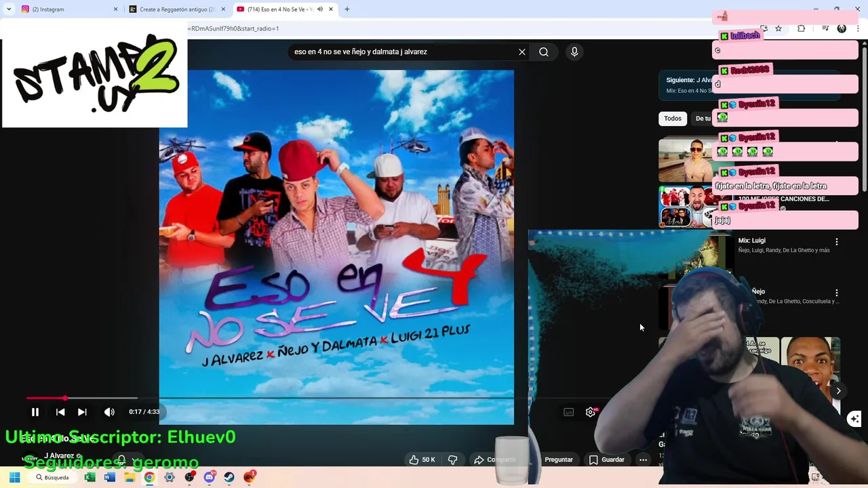The height and width of the screenshot is (488, 868).
Task: Open the EA app from the taskbar
Action: pyautogui.click(x=250, y=477)
